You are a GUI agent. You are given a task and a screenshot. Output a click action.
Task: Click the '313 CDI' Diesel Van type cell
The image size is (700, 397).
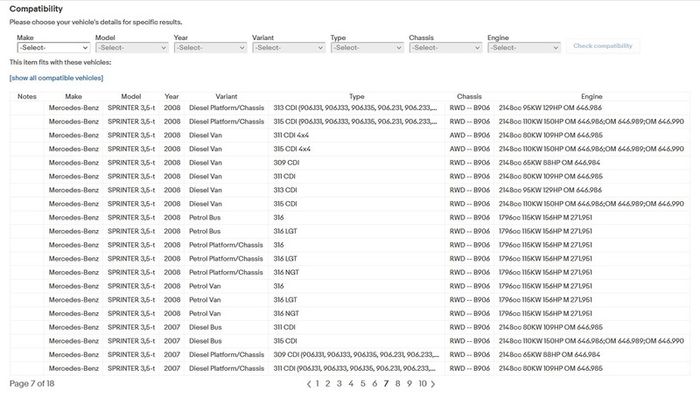[285, 190]
